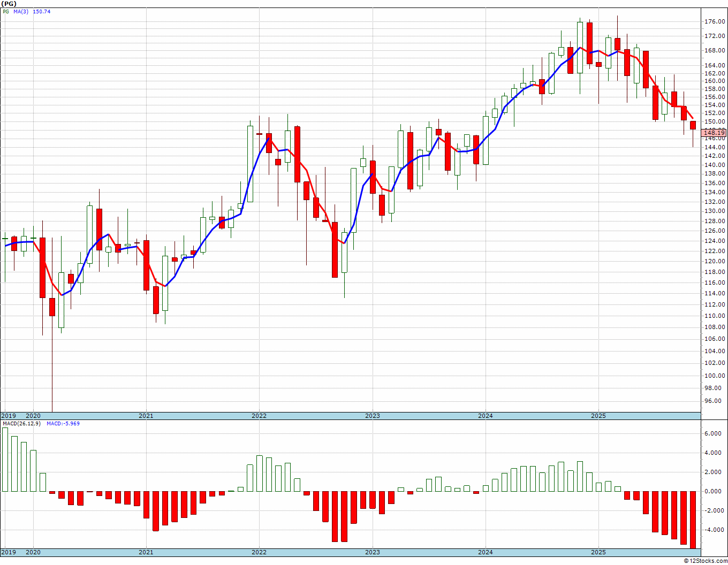The width and height of the screenshot is (728, 565).
Task: Click 2025 on the price chart time axis
Action: (x=598, y=416)
